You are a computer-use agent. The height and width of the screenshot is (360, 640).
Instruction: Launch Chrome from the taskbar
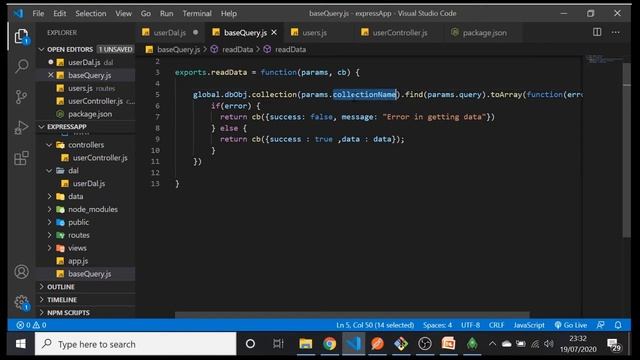(329, 344)
